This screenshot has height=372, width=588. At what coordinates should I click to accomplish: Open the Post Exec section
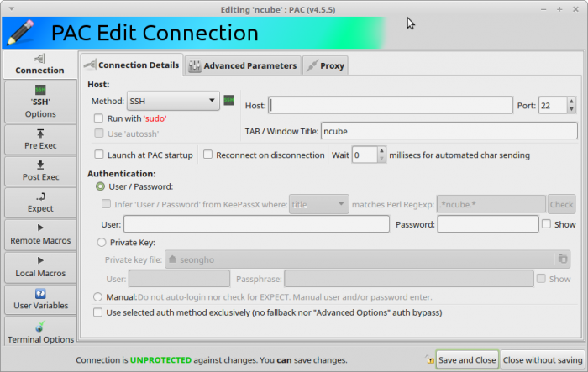click(40, 171)
